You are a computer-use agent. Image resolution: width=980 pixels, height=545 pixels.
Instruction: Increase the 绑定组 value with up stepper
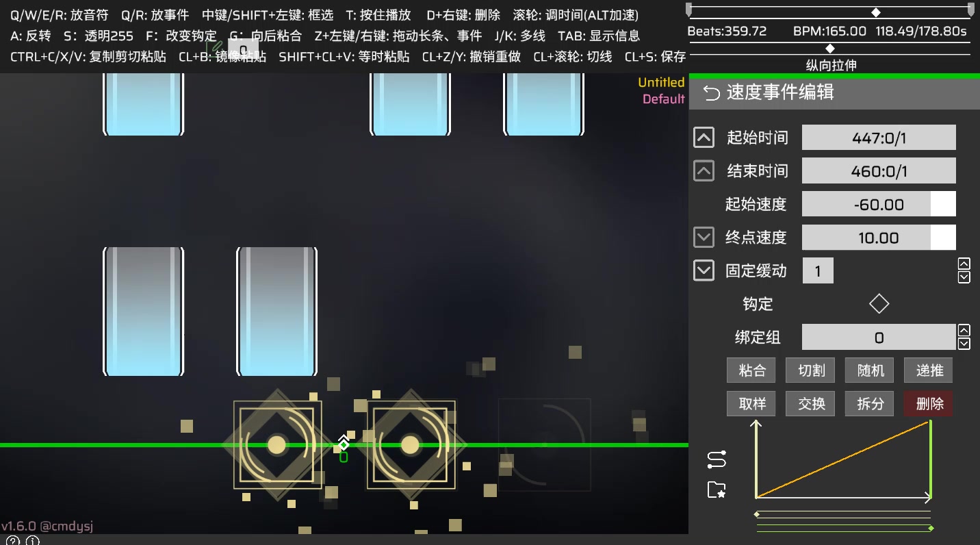click(x=964, y=330)
